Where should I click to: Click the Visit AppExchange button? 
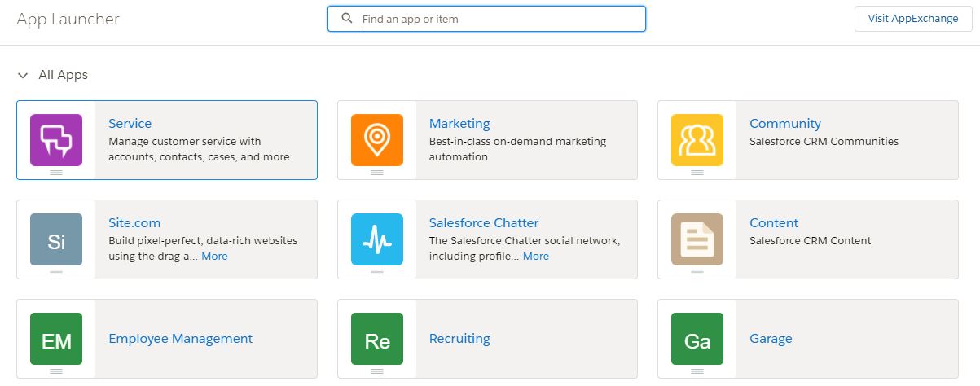pos(912,19)
